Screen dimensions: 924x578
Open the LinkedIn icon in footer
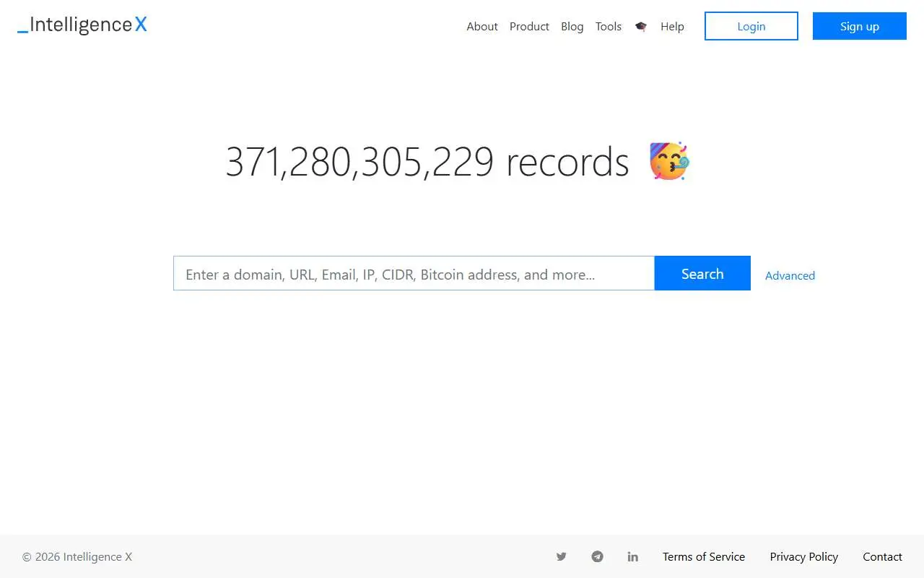[632, 556]
